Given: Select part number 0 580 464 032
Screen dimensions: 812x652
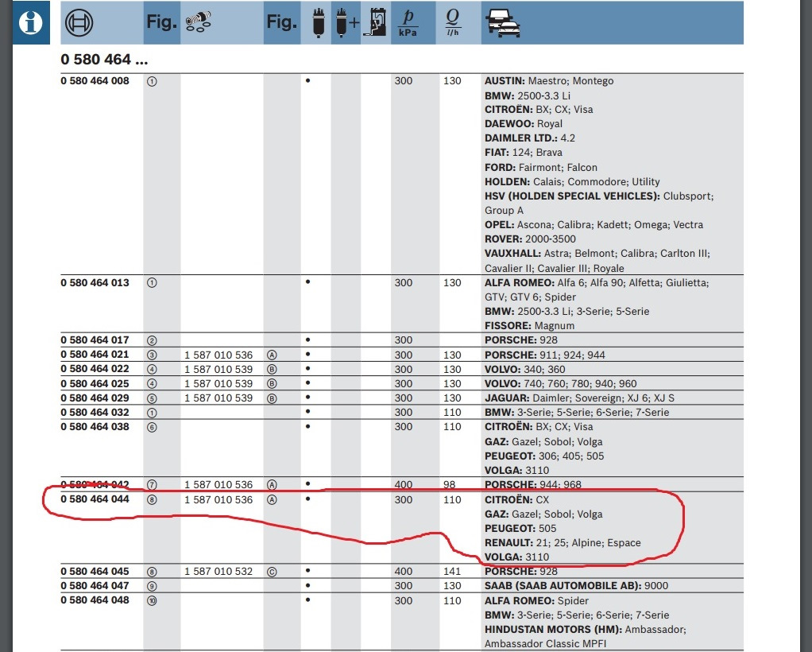Looking at the screenshot, I should tap(95, 413).
